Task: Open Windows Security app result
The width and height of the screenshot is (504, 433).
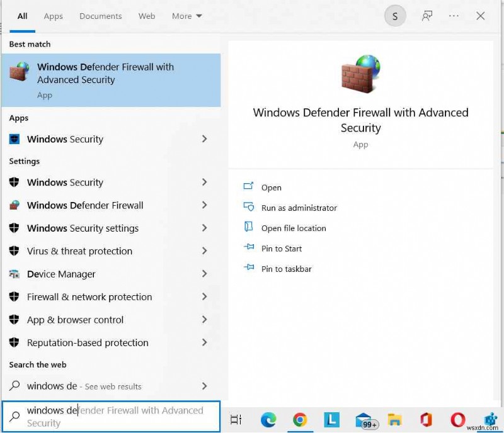Action: click(x=112, y=139)
